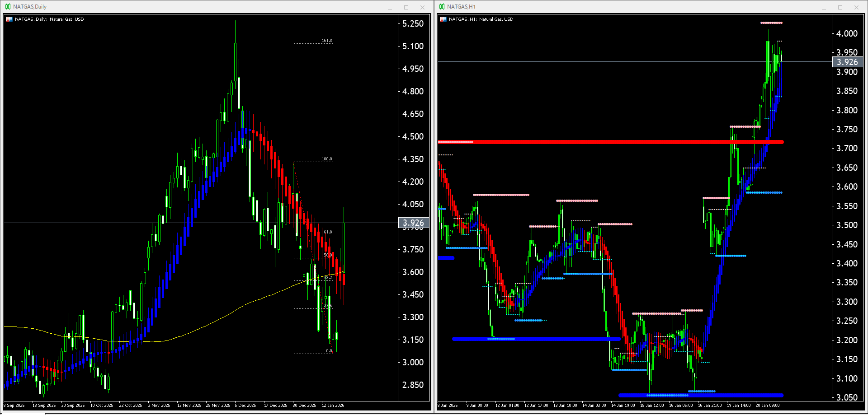
Task: Maximize the NATGAS,H1 chart window
Action: (840, 7)
